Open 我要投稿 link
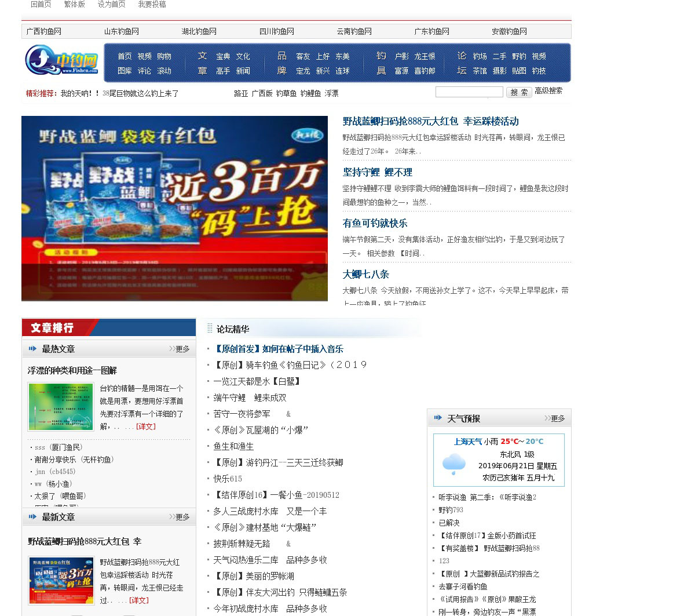The width and height of the screenshot is (695, 616). coord(152,4)
